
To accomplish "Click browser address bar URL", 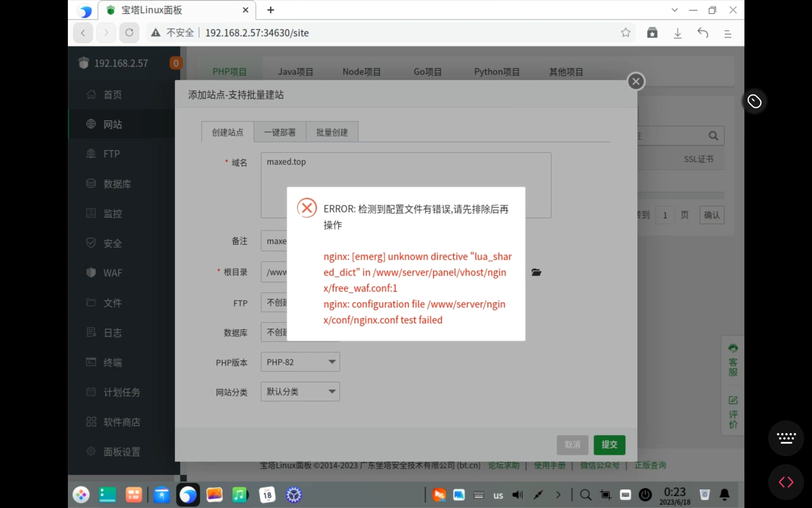I will pyautogui.click(x=257, y=33).
